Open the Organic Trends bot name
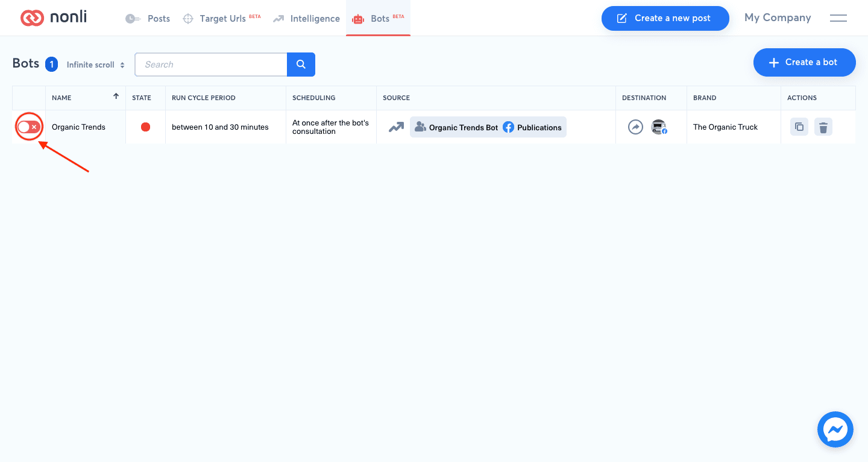Image resolution: width=868 pixels, height=462 pixels. (x=78, y=127)
